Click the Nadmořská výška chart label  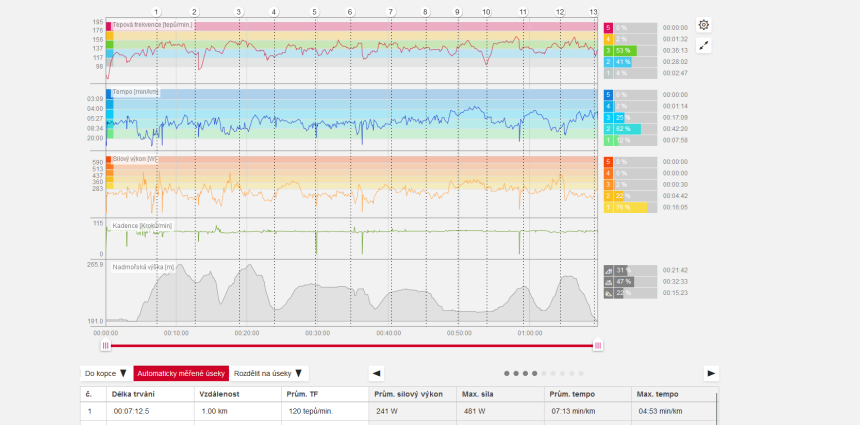[x=143, y=268]
